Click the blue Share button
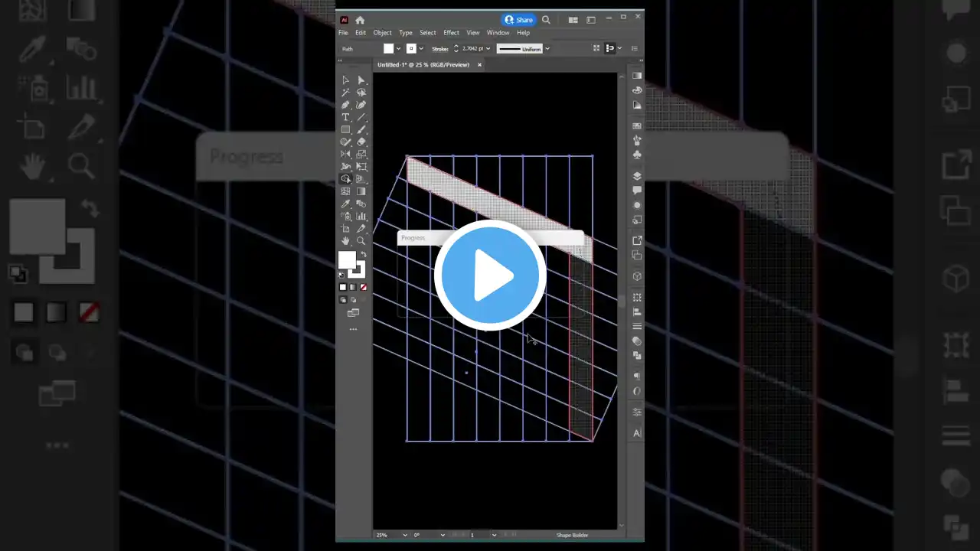Screen dimensions: 980x551 pyautogui.click(x=518, y=20)
